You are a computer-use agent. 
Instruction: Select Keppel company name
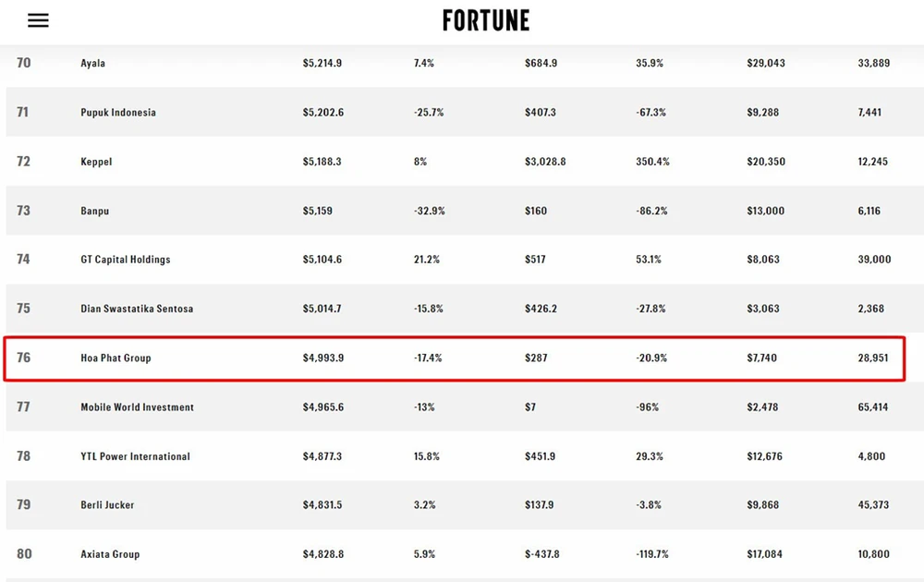[96, 162]
